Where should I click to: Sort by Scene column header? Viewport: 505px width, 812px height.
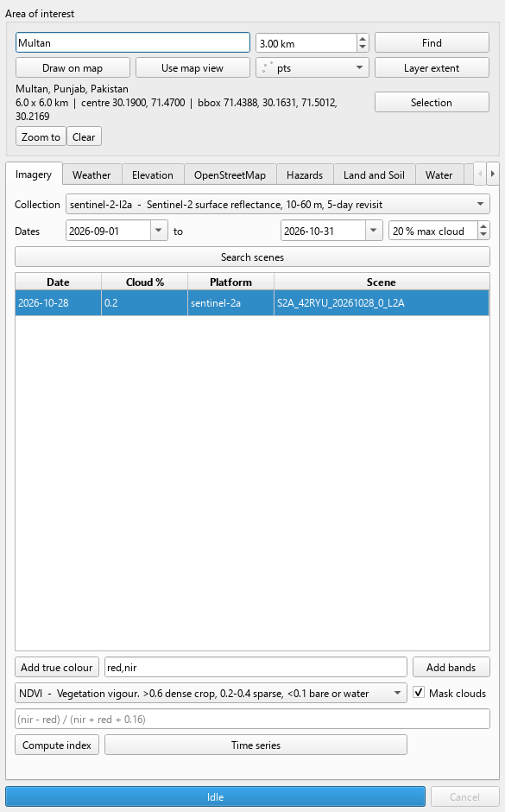click(382, 282)
